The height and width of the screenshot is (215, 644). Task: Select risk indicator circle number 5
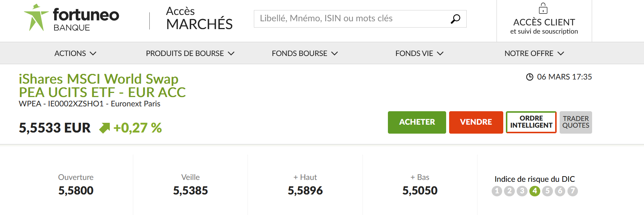(x=547, y=191)
